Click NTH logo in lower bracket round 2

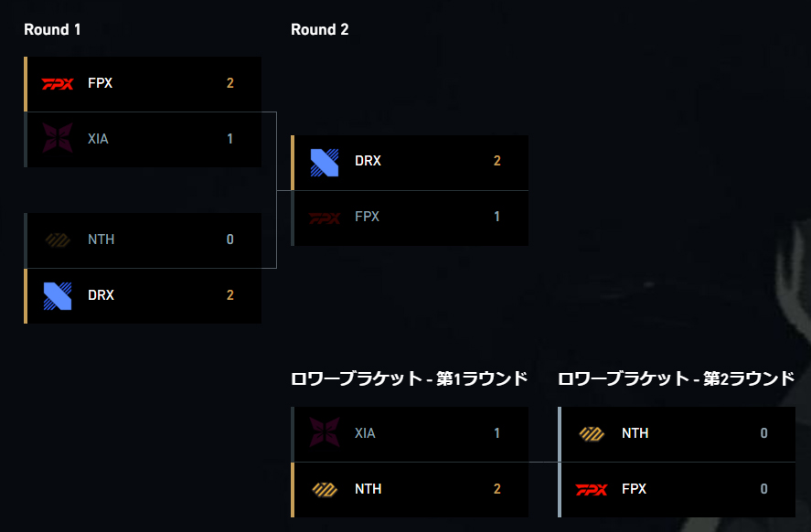pyautogui.click(x=592, y=433)
